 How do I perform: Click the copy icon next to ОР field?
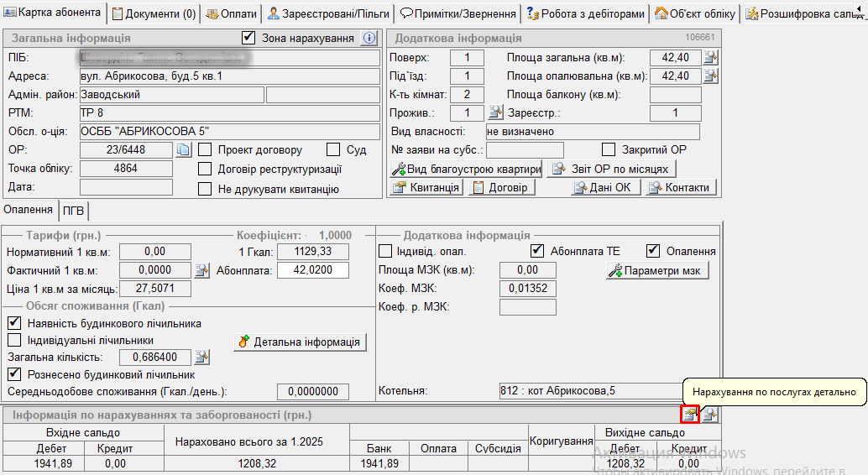[x=184, y=150]
